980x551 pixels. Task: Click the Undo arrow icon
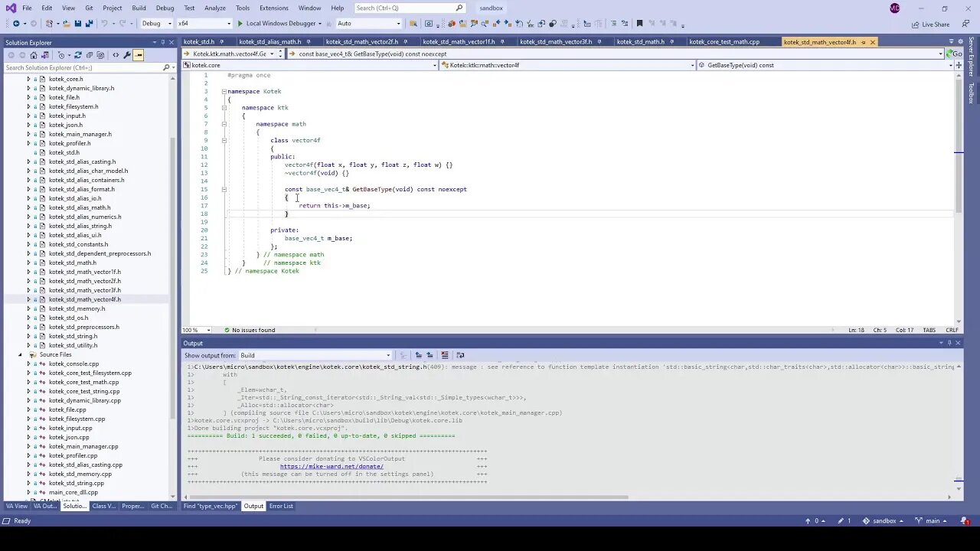tap(103, 24)
